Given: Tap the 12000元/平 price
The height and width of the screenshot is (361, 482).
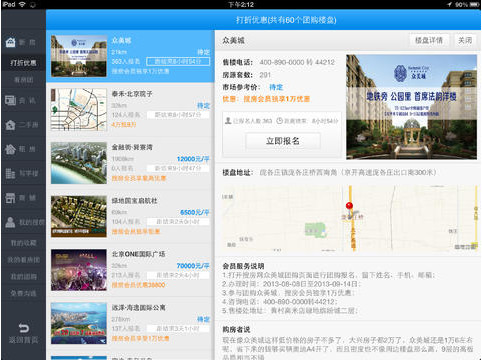Looking at the screenshot, I should 193,159.
